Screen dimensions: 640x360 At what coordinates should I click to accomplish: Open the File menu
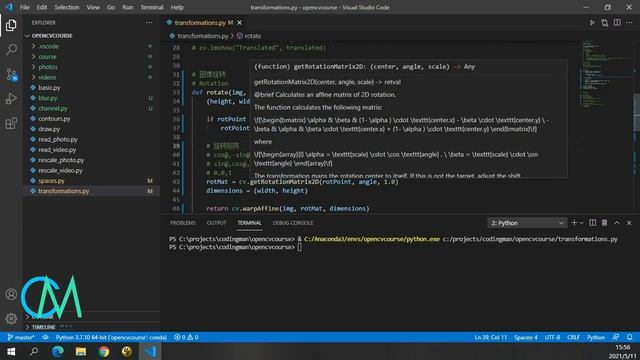pos(24,7)
